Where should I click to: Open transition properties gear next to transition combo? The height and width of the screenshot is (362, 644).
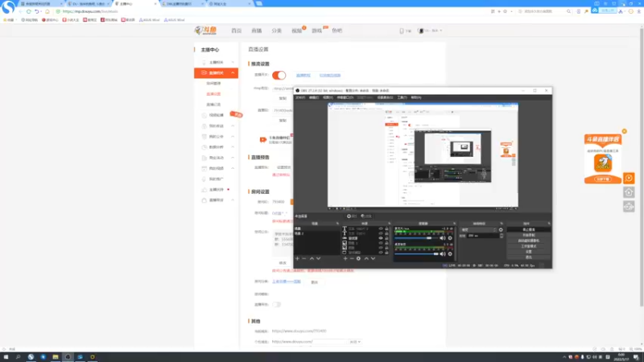(x=501, y=230)
